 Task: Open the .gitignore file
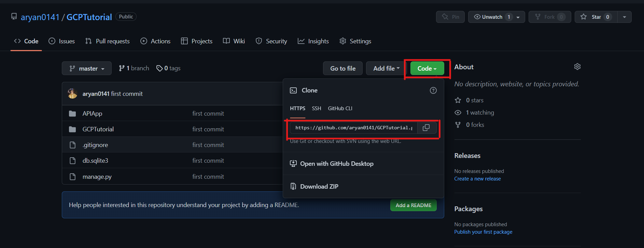(95, 145)
